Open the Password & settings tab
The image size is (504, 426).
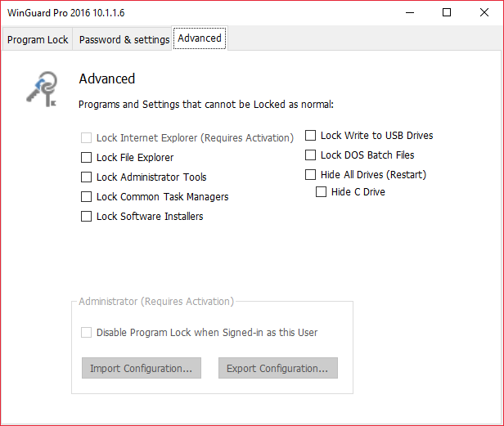(x=124, y=39)
